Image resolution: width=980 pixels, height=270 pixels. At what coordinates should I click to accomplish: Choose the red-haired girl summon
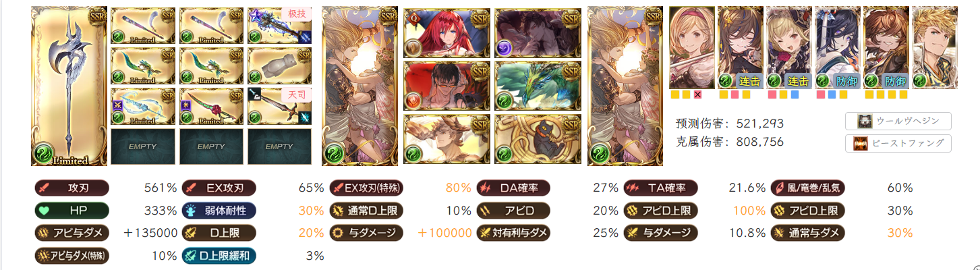click(x=447, y=32)
